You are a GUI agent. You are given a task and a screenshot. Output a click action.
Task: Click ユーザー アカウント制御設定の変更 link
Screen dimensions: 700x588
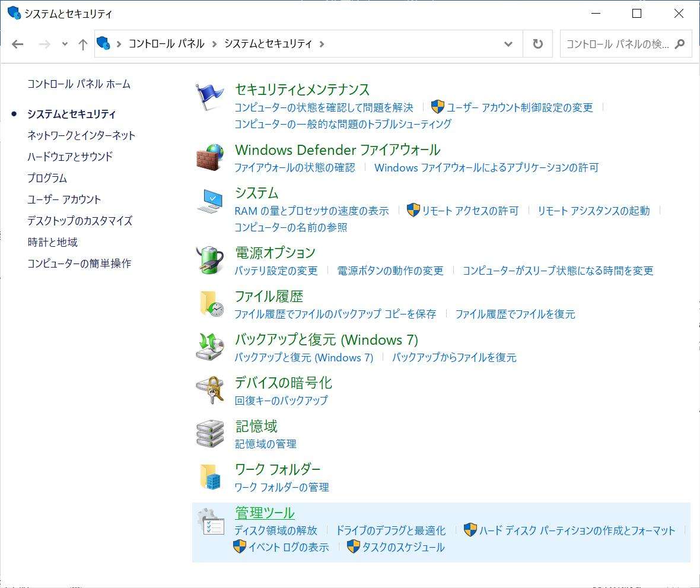(520, 107)
